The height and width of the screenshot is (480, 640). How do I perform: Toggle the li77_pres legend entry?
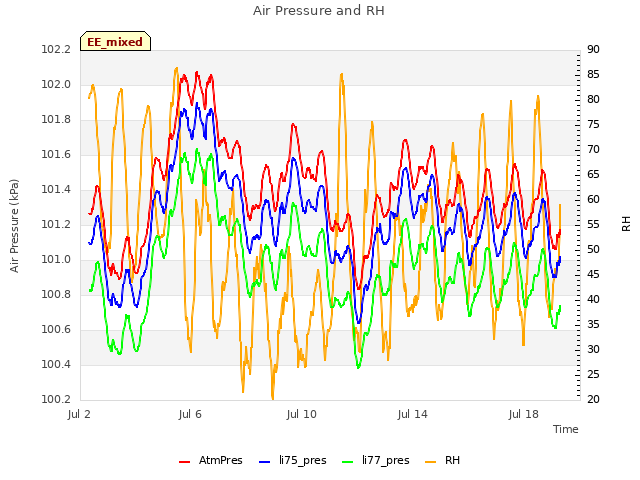tap(376, 460)
